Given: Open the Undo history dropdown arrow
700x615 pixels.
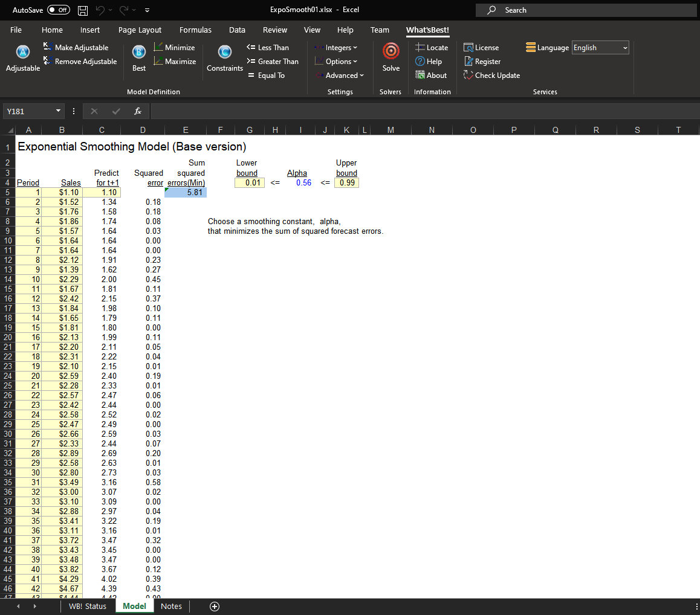Looking at the screenshot, I should pos(110,10).
